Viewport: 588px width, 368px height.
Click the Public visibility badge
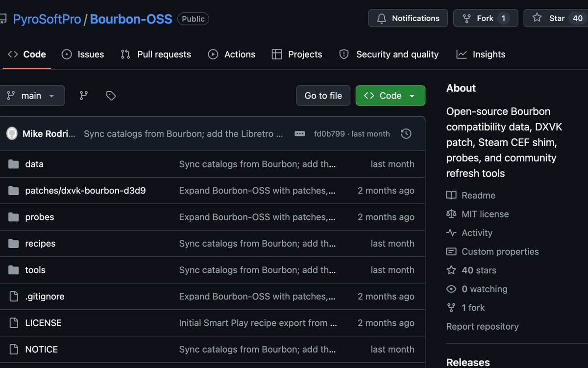click(x=193, y=19)
